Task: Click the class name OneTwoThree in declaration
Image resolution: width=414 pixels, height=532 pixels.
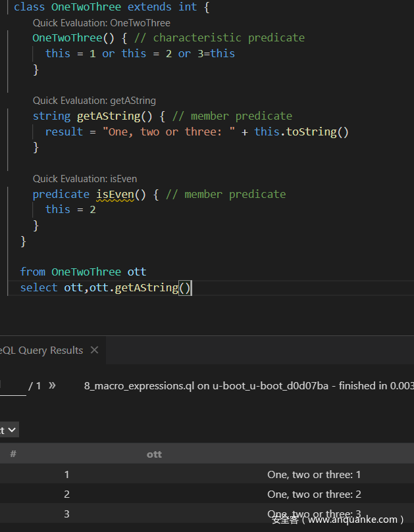Action: point(86,7)
